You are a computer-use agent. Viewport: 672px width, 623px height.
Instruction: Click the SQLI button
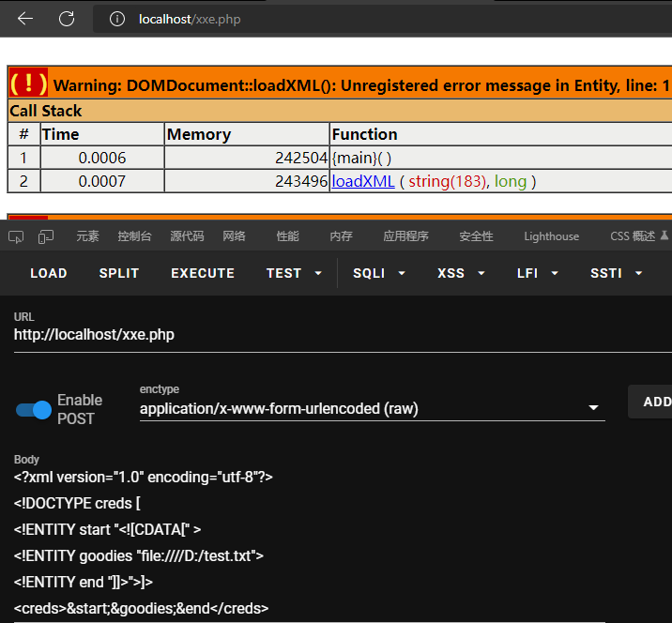click(369, 273)
